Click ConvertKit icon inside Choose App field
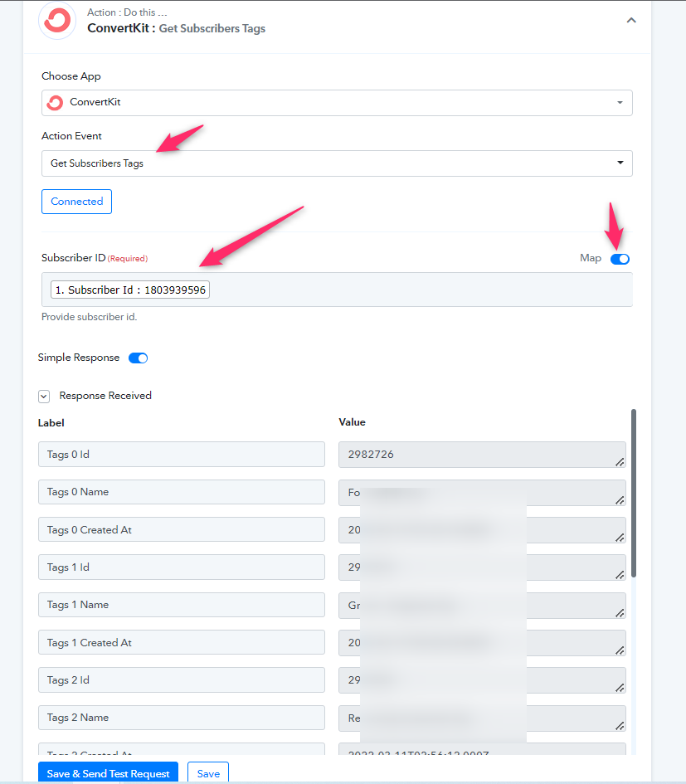 [x=55, y=103]
